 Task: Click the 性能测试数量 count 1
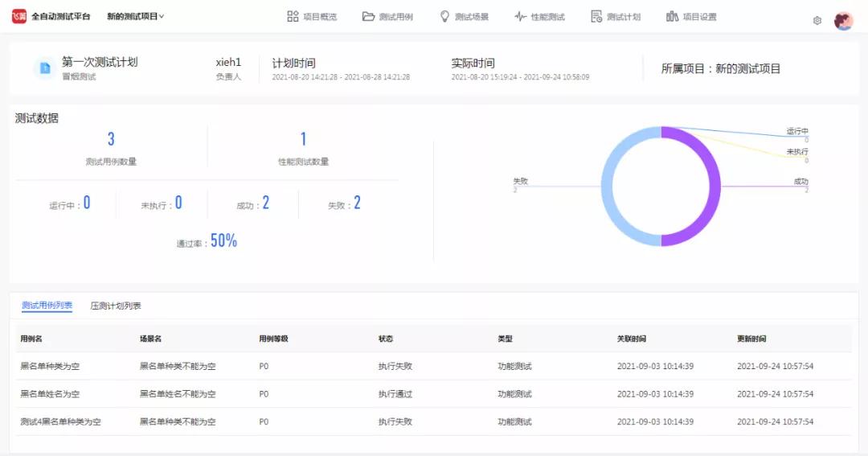click(303, 139)
